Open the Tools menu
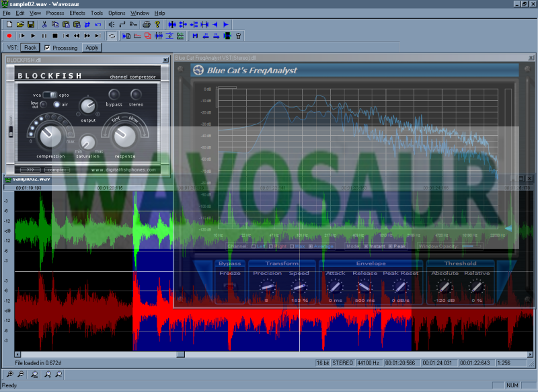Screen dimensions: 538x392 (x=97, y=13)
